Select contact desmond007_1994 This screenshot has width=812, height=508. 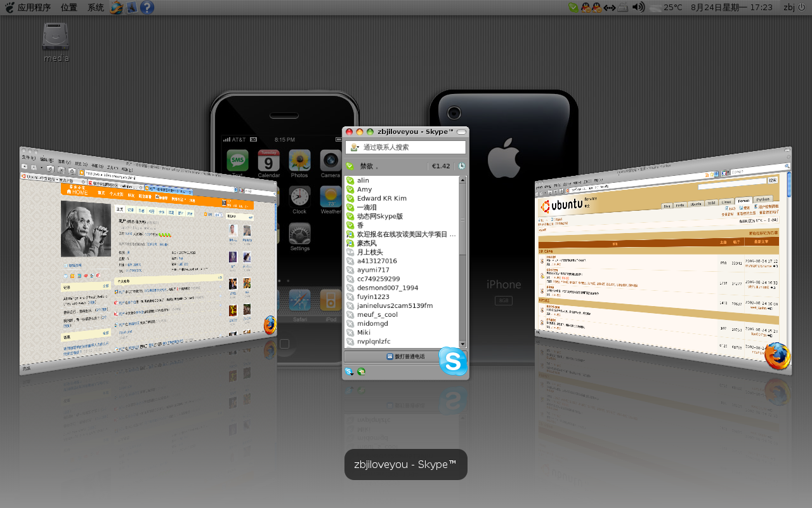click(x=402, y=288)
